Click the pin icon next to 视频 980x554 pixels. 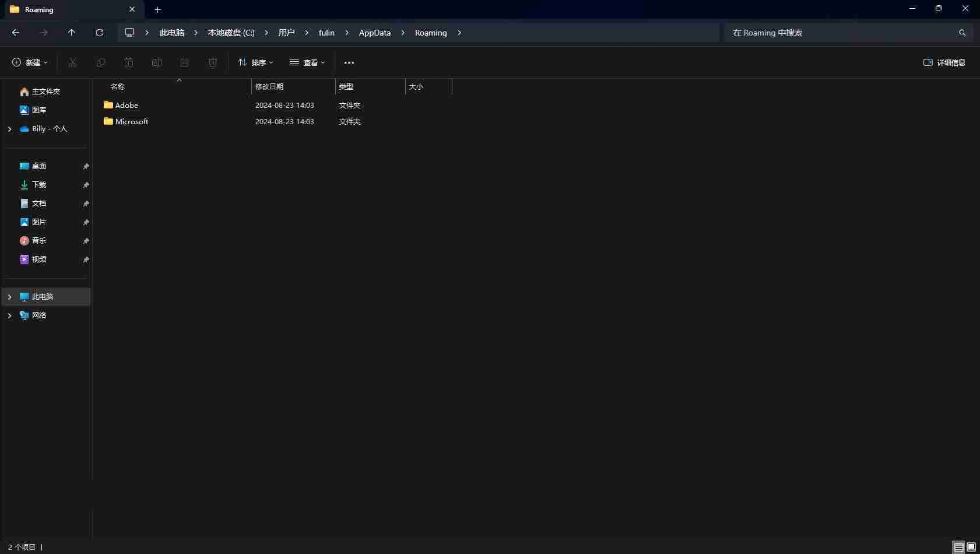click(86, 260)
